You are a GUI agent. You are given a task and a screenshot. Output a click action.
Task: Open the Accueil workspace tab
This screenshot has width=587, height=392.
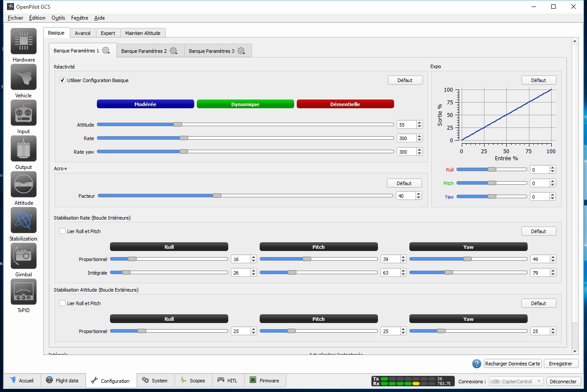pyautogui.click(x=22, y=381)
